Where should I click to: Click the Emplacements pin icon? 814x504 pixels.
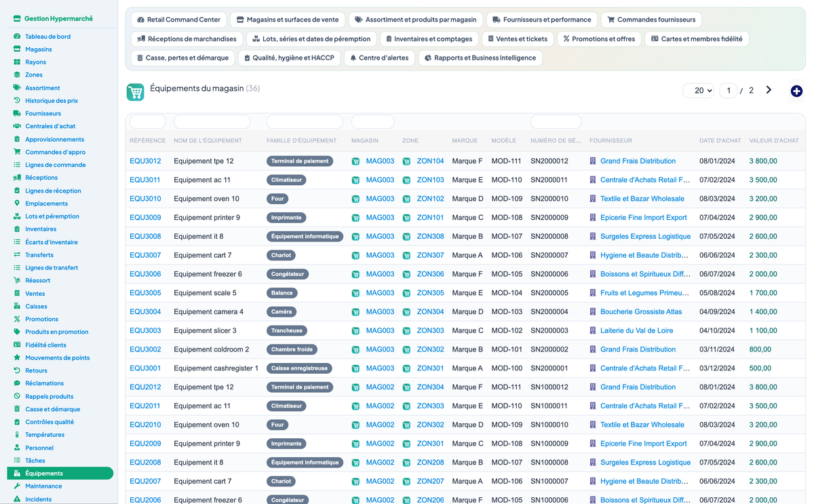point(17,203)
